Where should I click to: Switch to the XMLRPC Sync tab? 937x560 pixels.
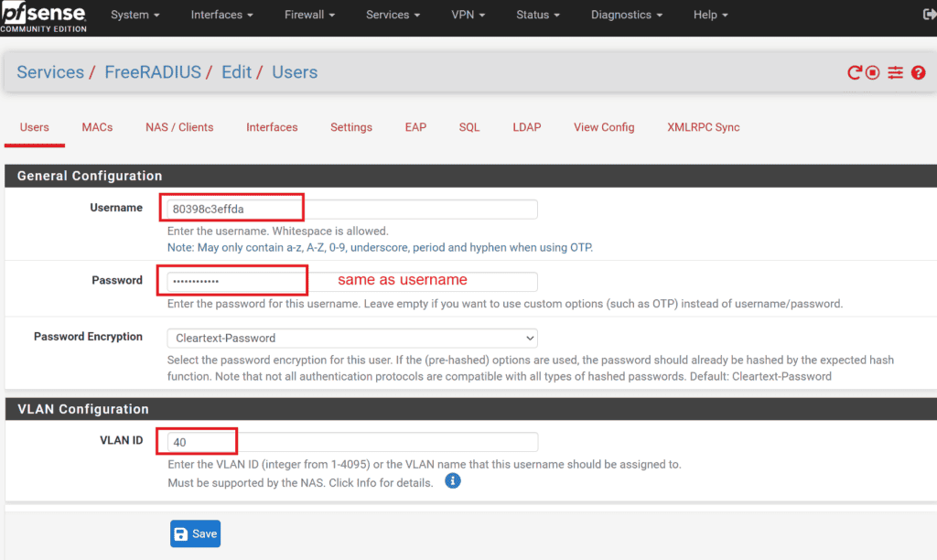(x=704, y=127)
